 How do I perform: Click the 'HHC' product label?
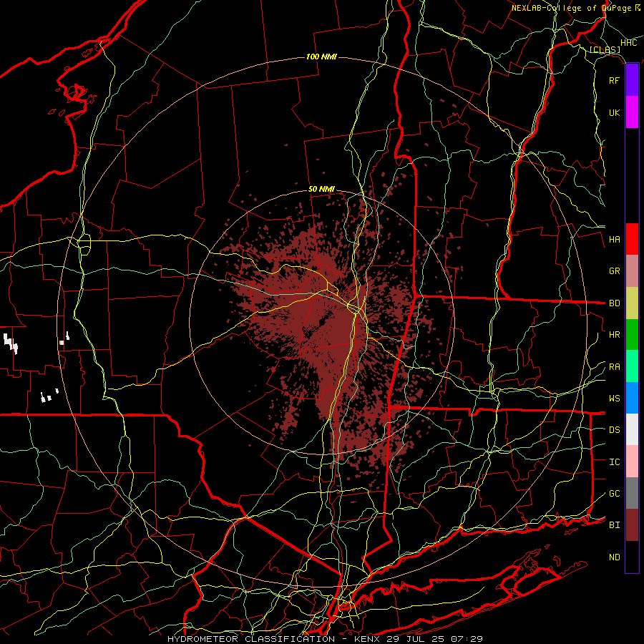(x=629, y=43)
